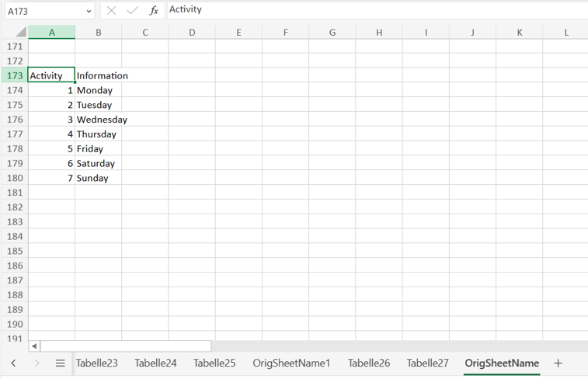The height and width of the screenshot is (379, 588).
Task: Click the cell with value 3 beside Wednesday
Action: click(51, 120)
